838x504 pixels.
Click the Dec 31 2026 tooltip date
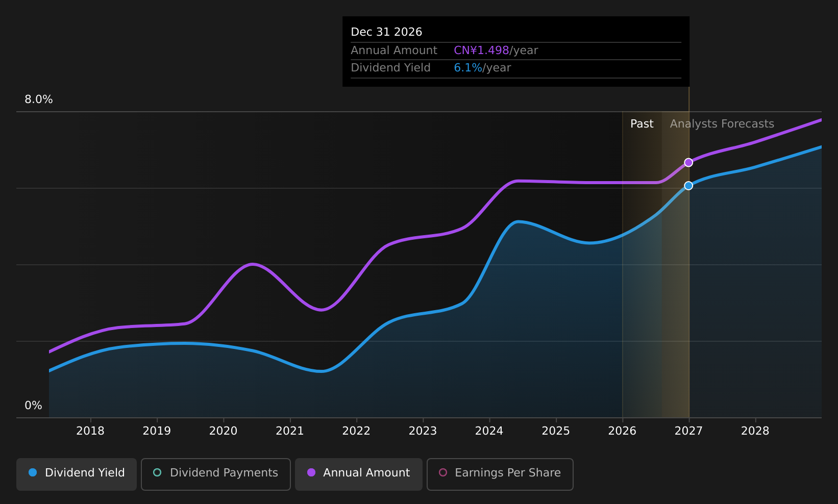(x=386, y=32)
